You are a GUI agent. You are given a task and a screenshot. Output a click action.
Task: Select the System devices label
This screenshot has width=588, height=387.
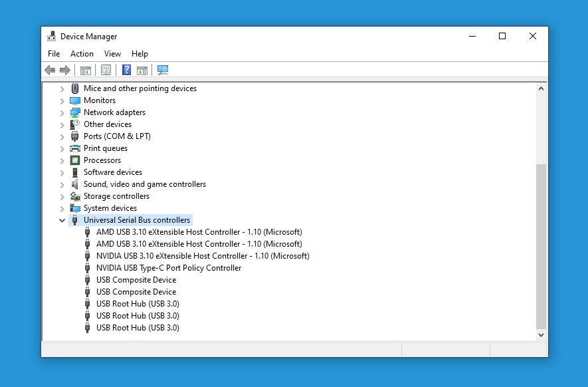coord(110,208)
